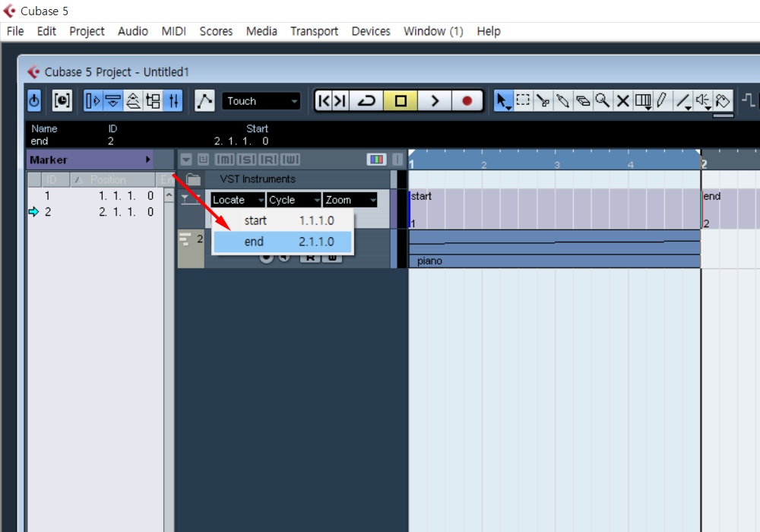760x532 pixels.
Task: Go to next marker button
Action: point(340,101)
